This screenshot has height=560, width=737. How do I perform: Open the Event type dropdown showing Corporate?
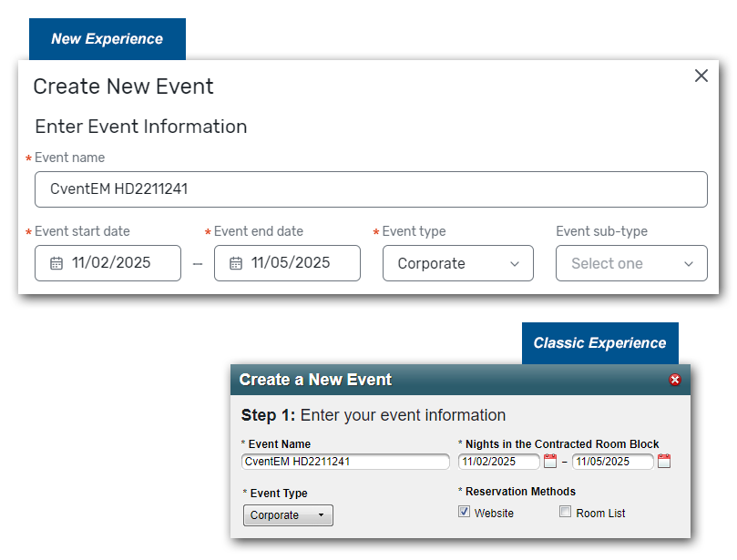[x=457, y=263]
